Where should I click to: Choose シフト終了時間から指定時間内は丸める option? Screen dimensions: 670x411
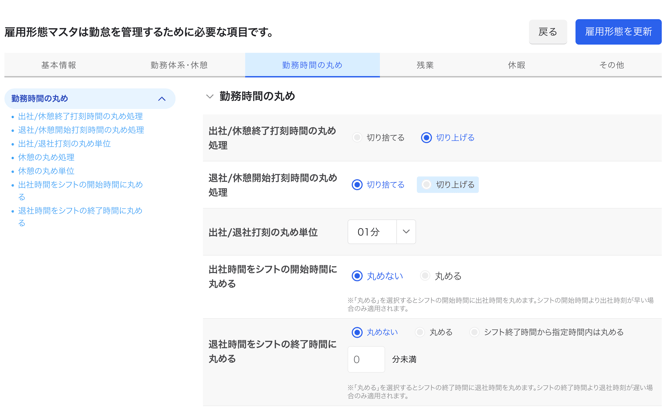pyautogui.click(x=475, y=332)
